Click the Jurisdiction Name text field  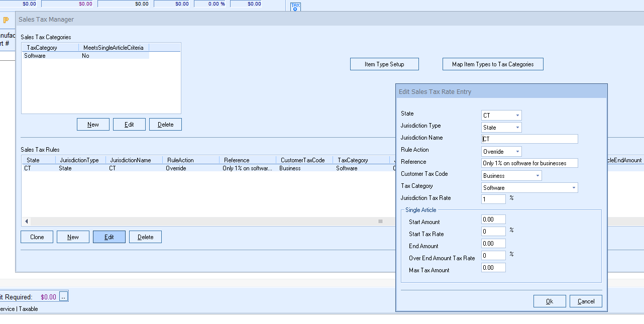coord(529,139)
